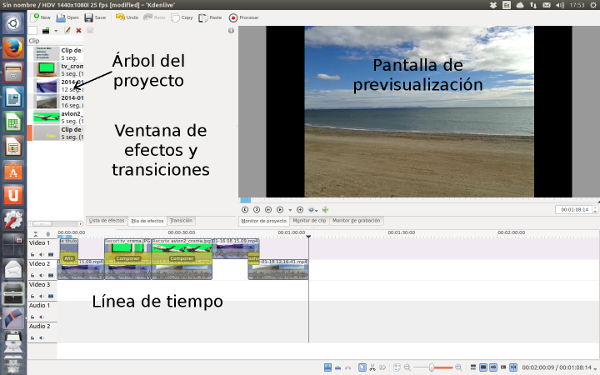Select the selection arrow tool
The width and height of the screenshot is (600, 375).
tap(362, 368)
